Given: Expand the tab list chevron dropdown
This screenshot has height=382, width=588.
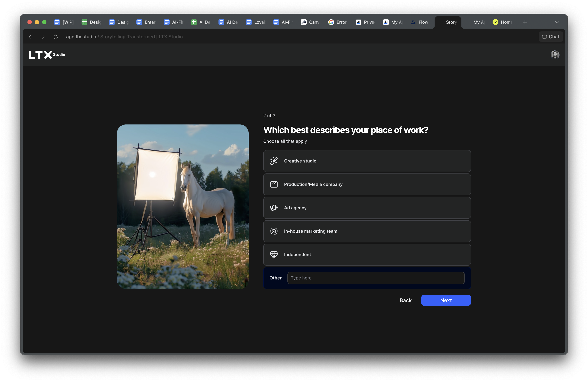Looking at the screenshot, I should (x=557, y=22).
